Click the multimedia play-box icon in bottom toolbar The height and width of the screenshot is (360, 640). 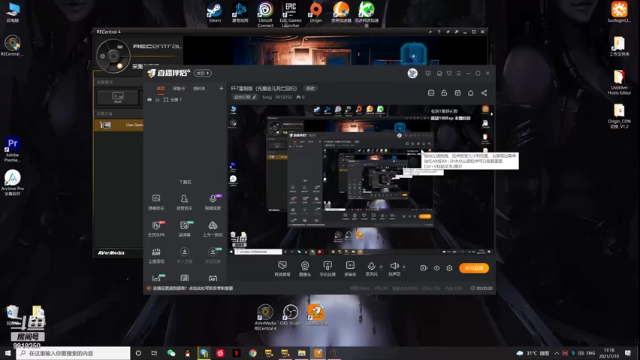click(x=350, y=266)
